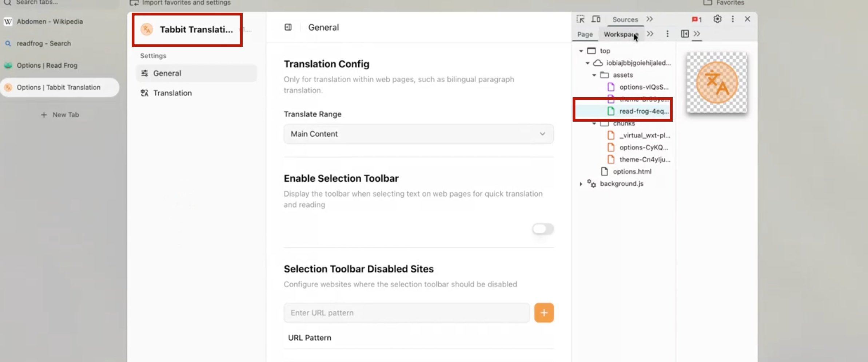Open the DevTools three-dot customize menu
Screen dimensions: 868x362
click(x=733, y=19)
